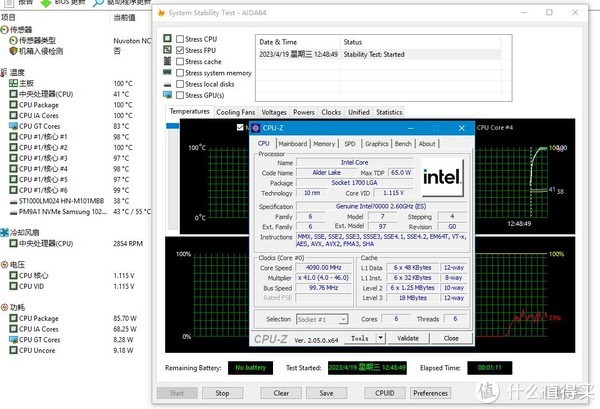Click the CPU Package power icon

pos(13,319)
